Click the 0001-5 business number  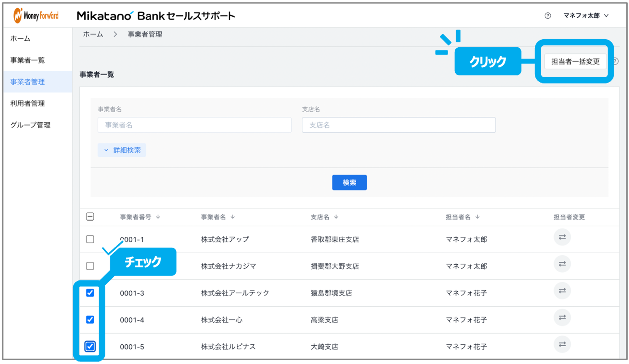pyautogui.click(x=132, y=347)
